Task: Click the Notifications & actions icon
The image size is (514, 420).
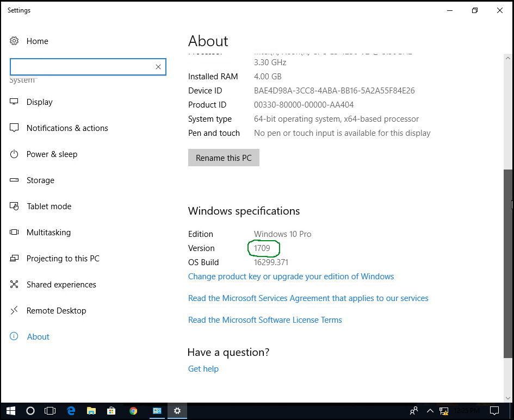Action: point(14,128)
